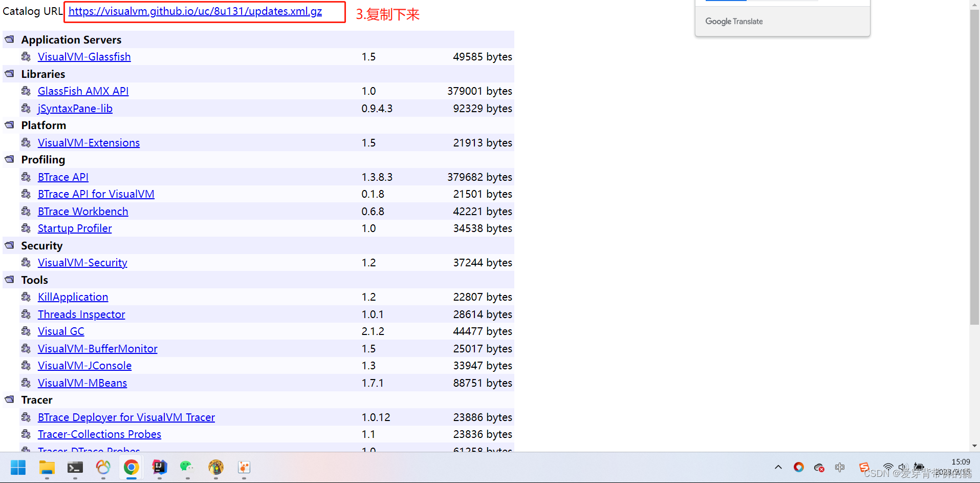Click the plugin icon beside VisualVM-Security
This screenshot has height=483, width=980.
tap(26, 262)
